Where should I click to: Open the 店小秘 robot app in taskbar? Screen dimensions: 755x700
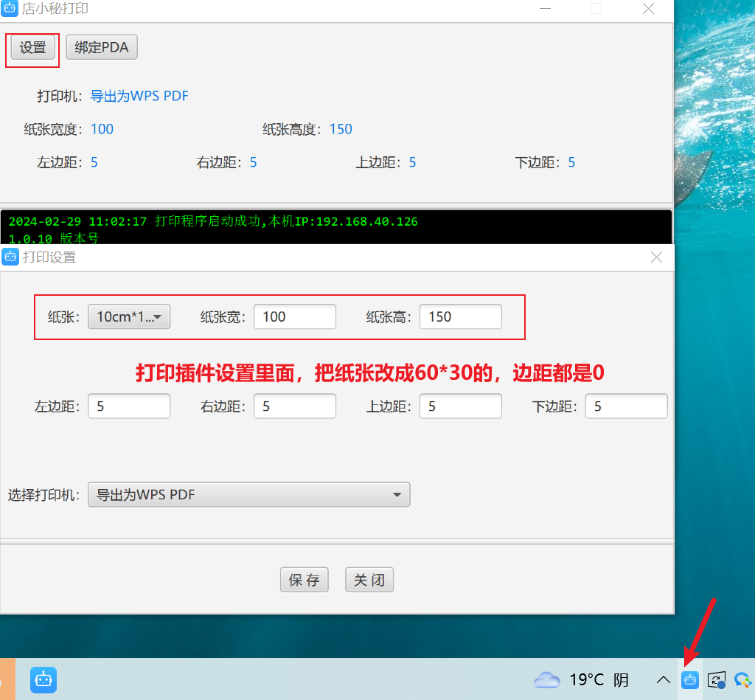point(44,680)
